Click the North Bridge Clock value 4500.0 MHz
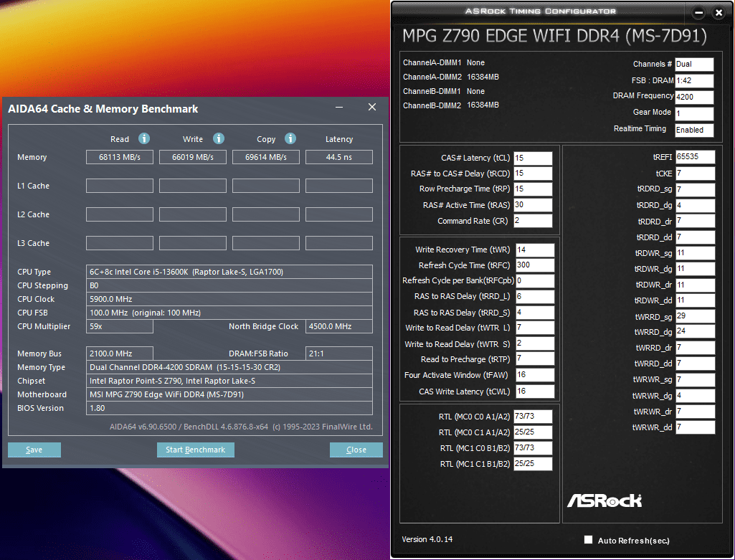The width and height of the screenshot is (735, 560). [x=339, y=326]
